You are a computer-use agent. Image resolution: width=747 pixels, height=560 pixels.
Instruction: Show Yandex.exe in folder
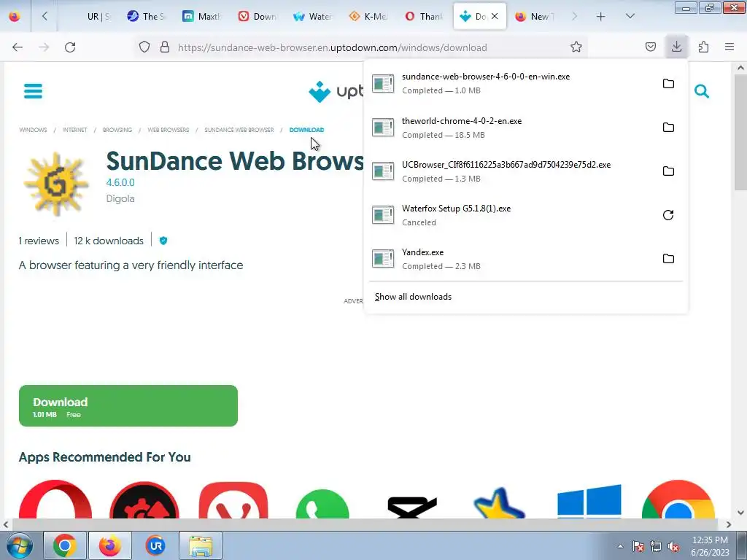tap(668, 259)
